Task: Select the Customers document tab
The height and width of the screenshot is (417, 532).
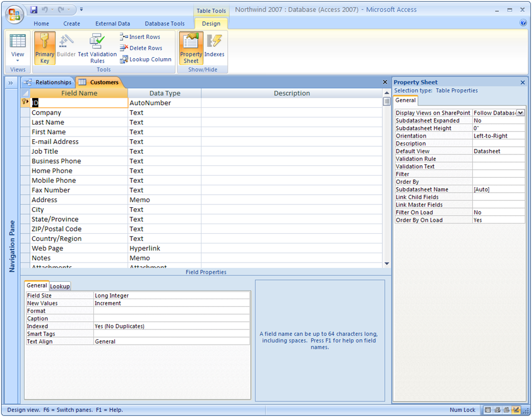Action: [99, 82]
